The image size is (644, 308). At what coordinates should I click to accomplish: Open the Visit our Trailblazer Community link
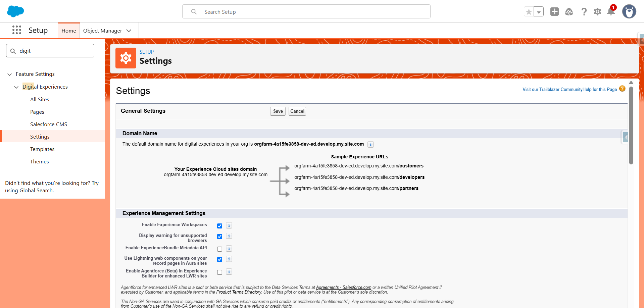pyautogui.click(x=552, y=89)
